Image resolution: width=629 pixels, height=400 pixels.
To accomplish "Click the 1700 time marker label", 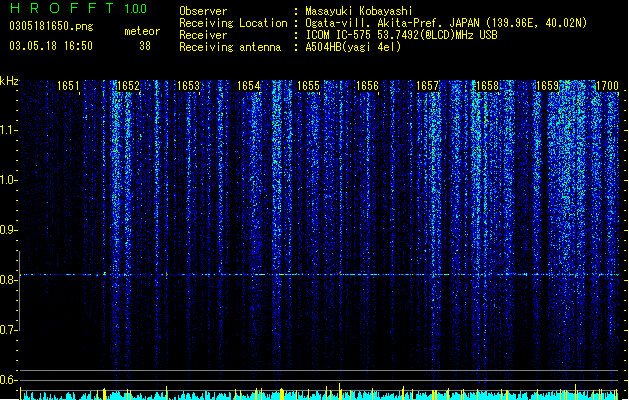I will [607, 86].
